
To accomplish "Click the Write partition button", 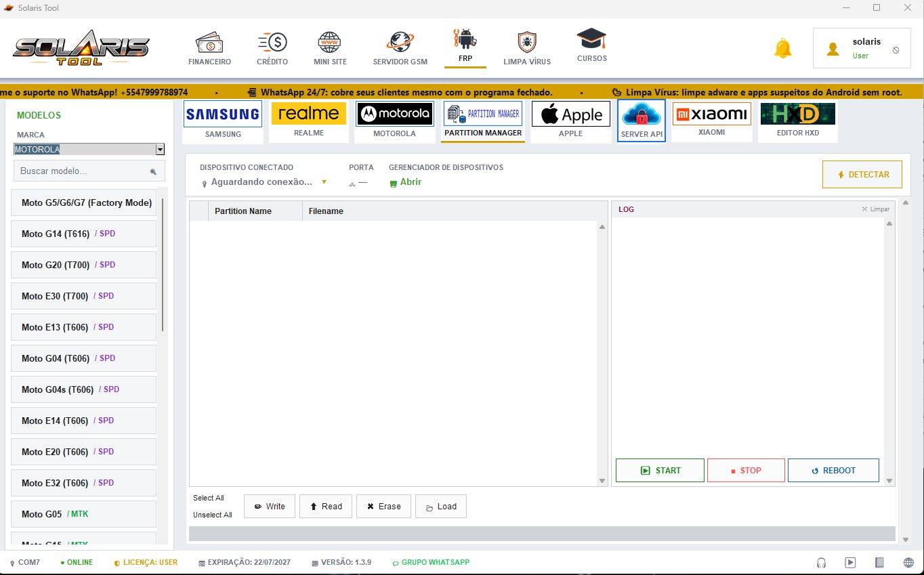I will [x=269, y=506].
